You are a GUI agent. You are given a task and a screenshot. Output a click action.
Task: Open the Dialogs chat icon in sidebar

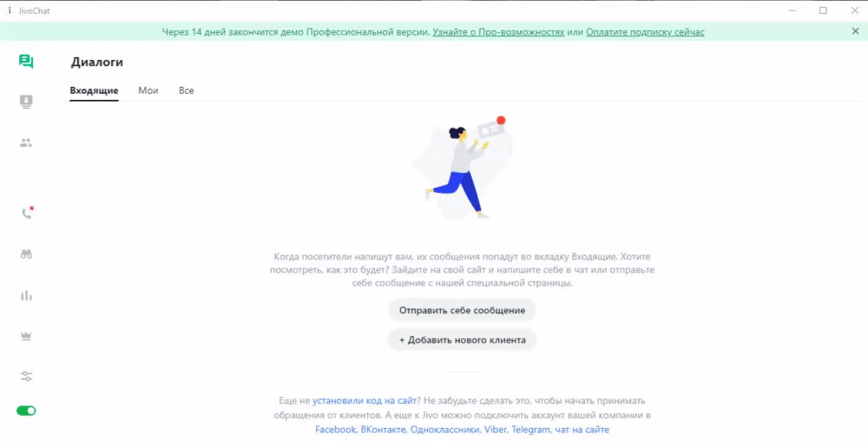coord(26,62)
